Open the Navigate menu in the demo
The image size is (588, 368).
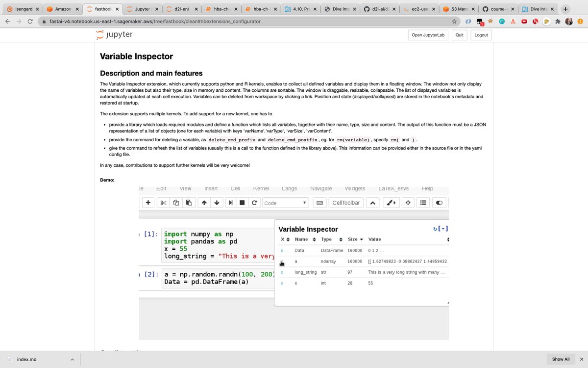tap(321, 188)
